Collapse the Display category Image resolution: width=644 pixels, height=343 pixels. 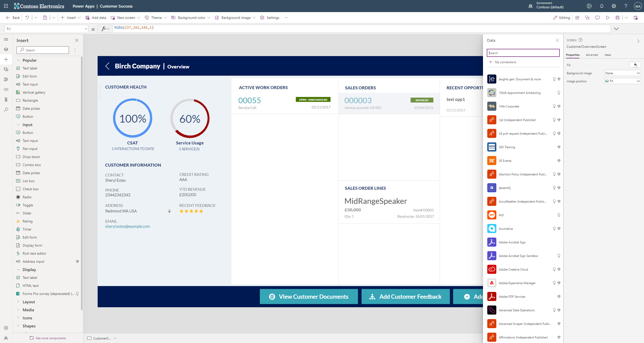pyautogui.click(x=18, y=270)
